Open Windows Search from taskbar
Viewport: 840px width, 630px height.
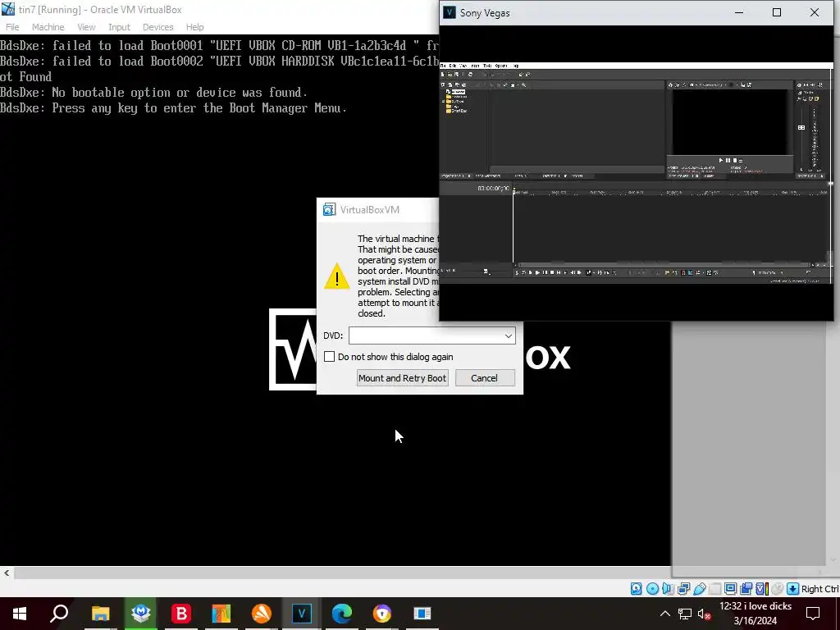click(x=59, y=614)
